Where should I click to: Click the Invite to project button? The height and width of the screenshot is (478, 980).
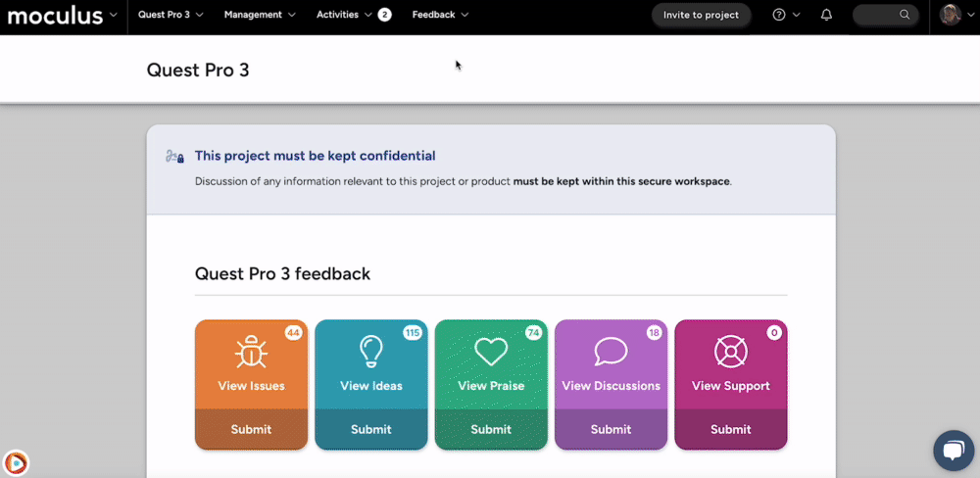pyautogui.click(x=701, y=15)
